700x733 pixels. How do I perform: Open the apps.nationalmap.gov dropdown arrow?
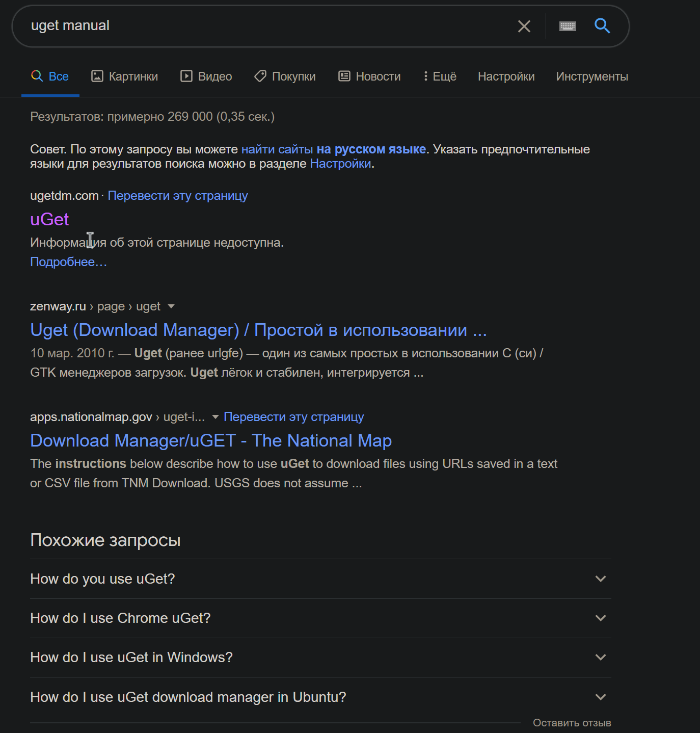[215, 417]
